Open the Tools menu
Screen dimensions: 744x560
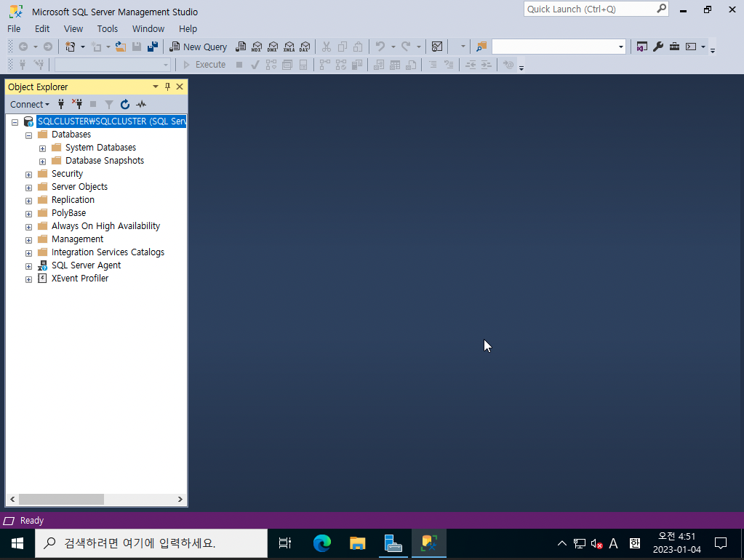coord(107,29)
